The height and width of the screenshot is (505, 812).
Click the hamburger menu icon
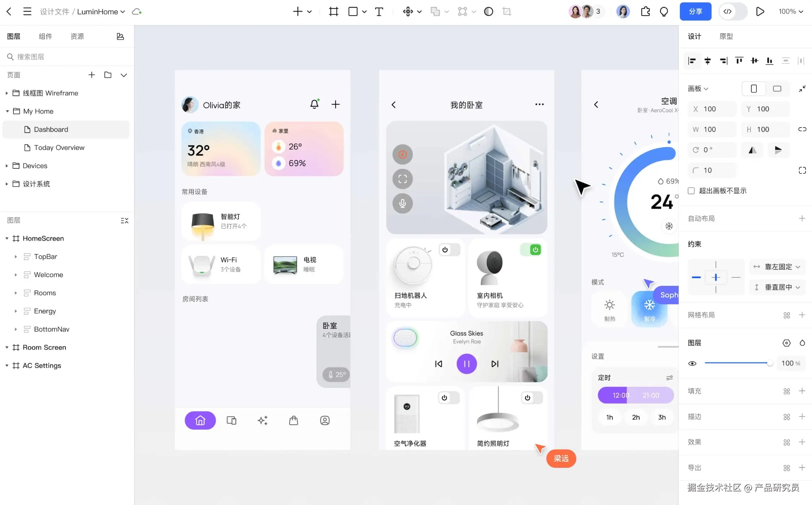tap(27, 12)
